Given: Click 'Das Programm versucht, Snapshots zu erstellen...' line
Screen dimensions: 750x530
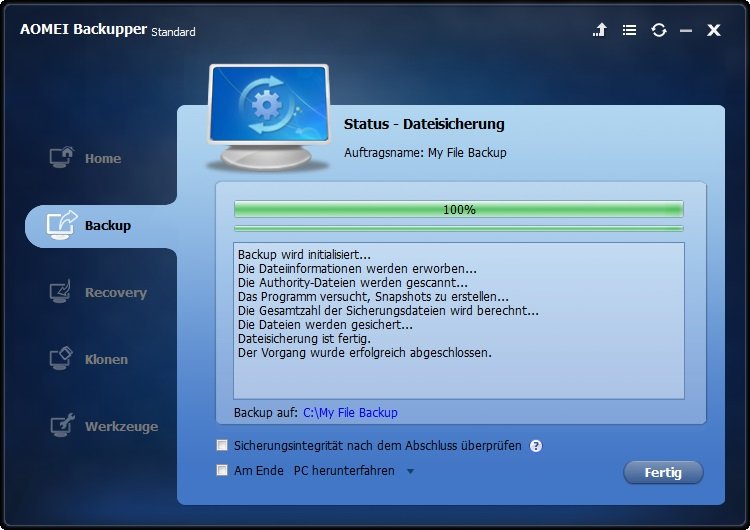Looking at the screenshot, I should click(x=373, y=297).
